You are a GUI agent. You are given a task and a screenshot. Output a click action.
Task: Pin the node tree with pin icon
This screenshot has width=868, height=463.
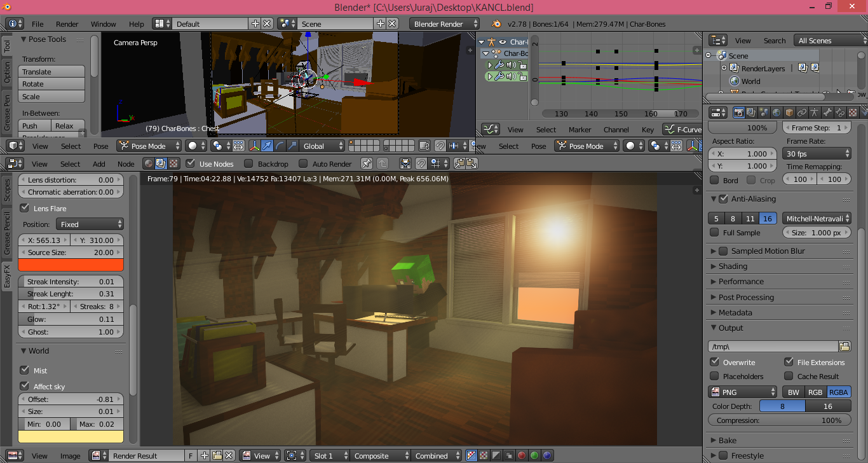[x=367, y=163]
